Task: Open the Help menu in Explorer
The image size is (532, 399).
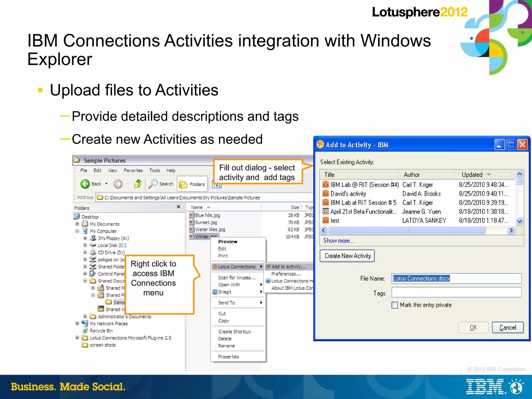Action: [x=171, y=171]
